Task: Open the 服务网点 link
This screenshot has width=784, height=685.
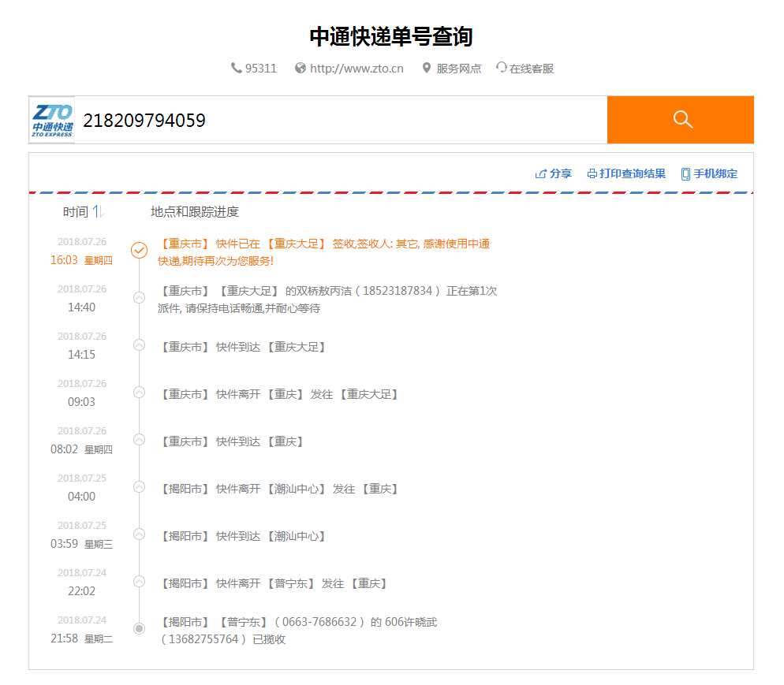Action: (x=458, y=69)
